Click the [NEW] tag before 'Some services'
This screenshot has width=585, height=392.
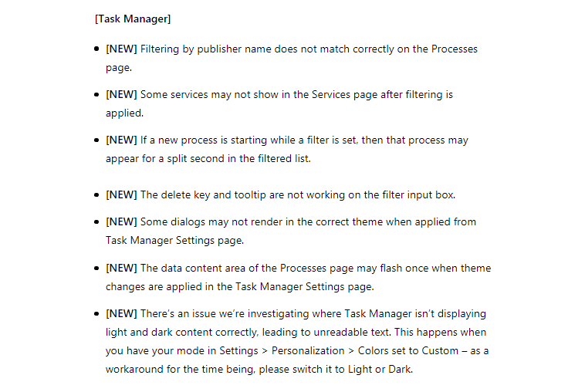pos(121,94)
